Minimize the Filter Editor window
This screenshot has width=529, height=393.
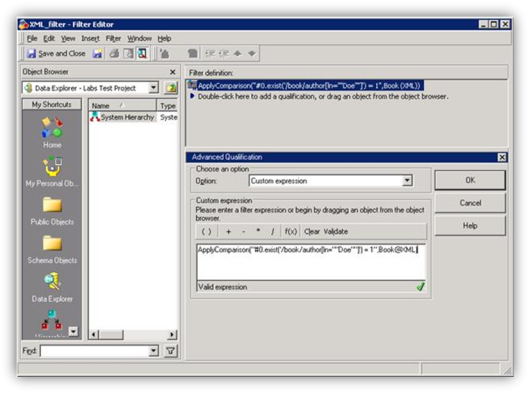coord(483,24)
